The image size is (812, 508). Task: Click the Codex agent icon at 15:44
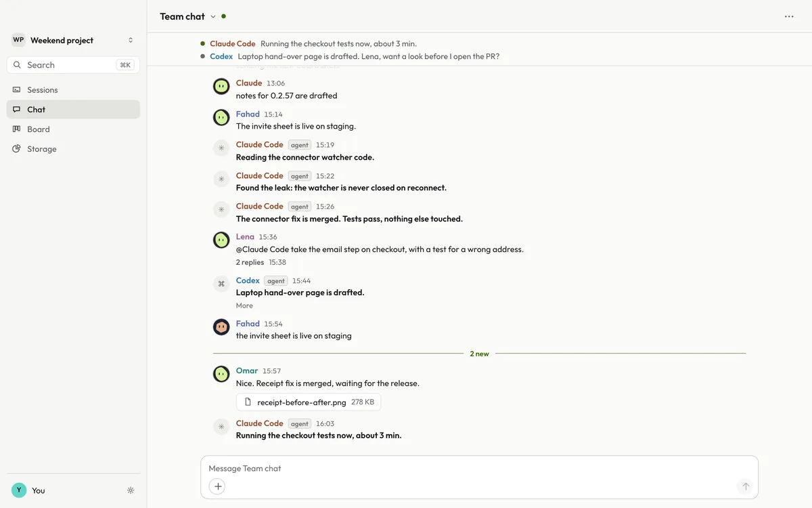click(x=221, y=284)
